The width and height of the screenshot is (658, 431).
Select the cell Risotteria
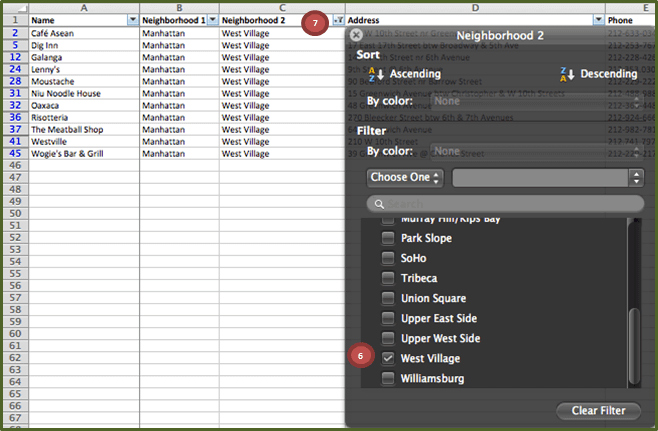click(x=84, y=118)
